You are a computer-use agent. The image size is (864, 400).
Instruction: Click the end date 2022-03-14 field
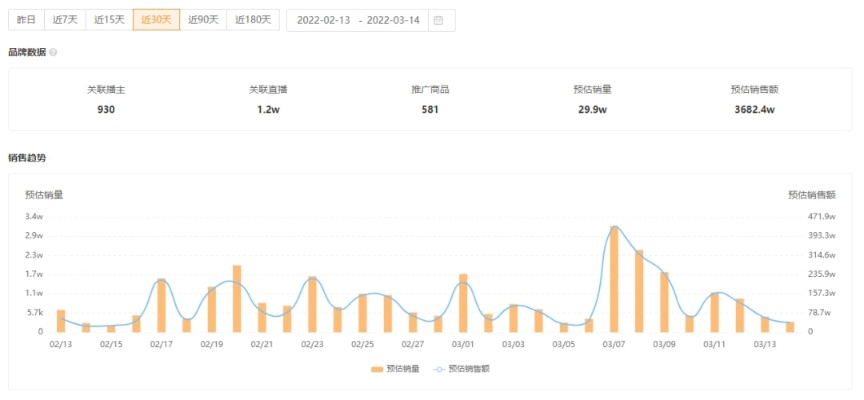point(395,20)
